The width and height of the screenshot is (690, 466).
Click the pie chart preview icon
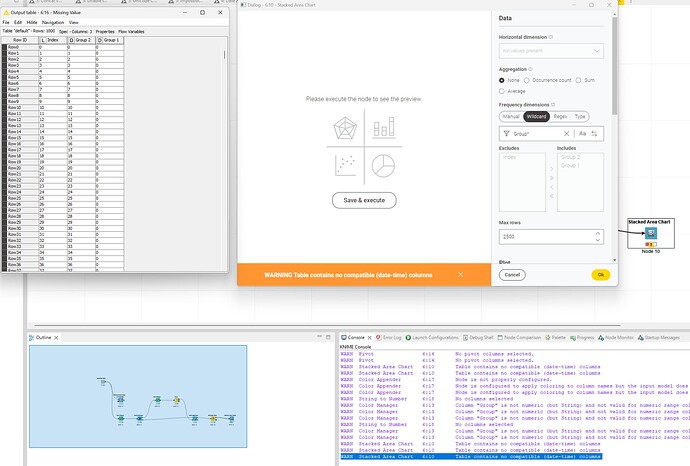click(383, 165)
